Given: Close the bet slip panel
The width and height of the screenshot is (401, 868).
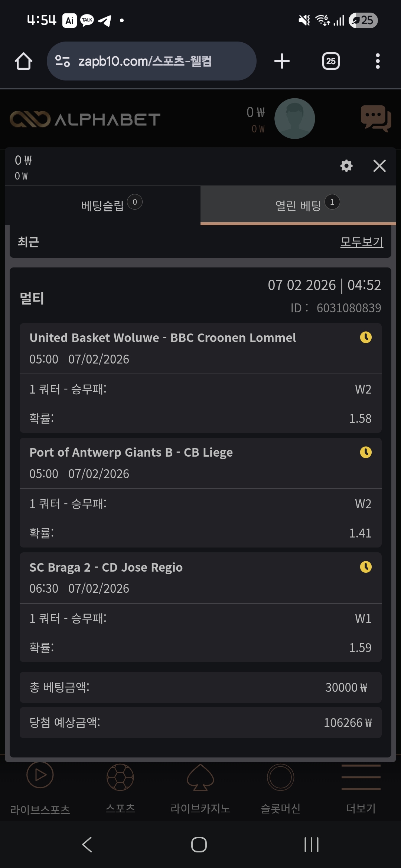Looking at the screenshot, I should [379, 165].
